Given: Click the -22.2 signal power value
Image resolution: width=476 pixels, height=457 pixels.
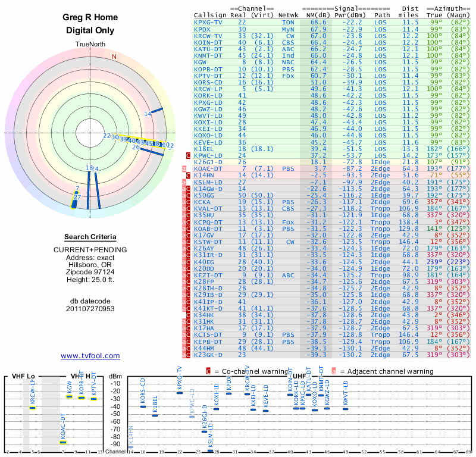Looking at the screenshot, I should point(352,23).
